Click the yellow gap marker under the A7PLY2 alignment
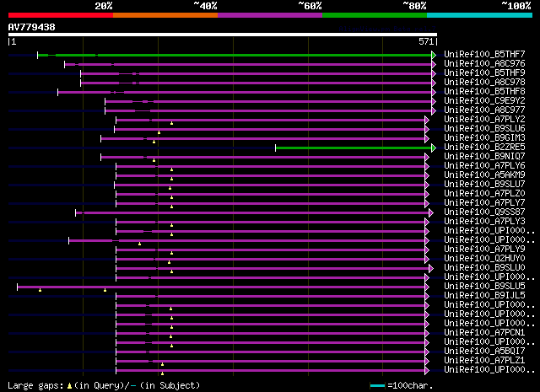This screenshot has height=392, width=540. pyautogui.click(x=171, y=123)
